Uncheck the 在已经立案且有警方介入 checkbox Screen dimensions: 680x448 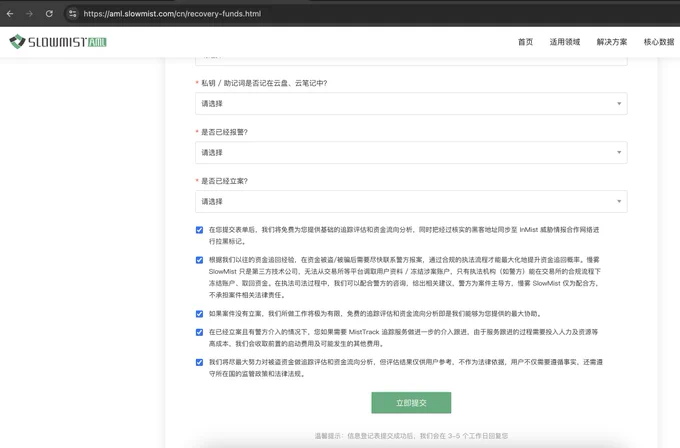199,333
